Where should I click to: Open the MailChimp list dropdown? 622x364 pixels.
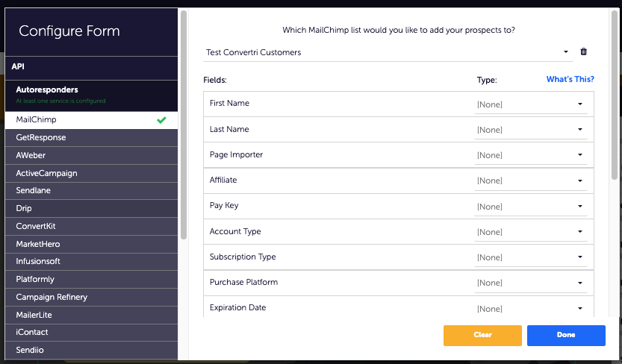pyautogui.click(x=388, y=52)
